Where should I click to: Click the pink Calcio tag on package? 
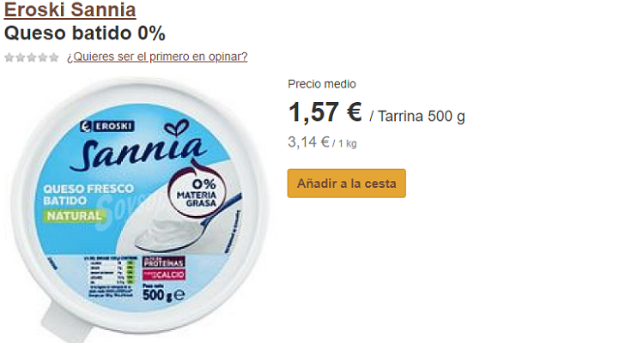click(164, 274)
